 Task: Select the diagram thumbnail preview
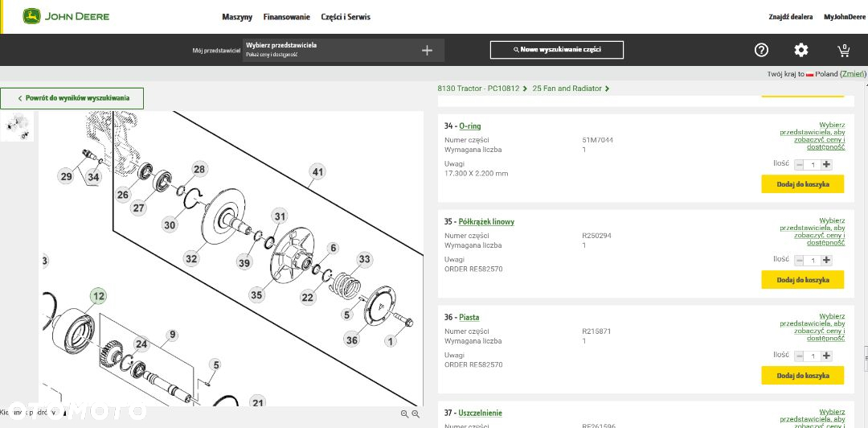click(x=17, y=126)
